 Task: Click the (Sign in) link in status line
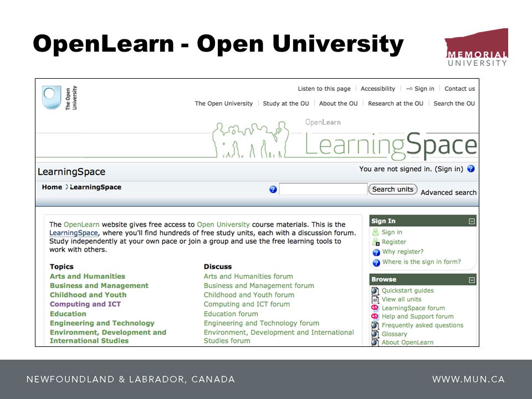pyautogui.click(x=449, y=169)
